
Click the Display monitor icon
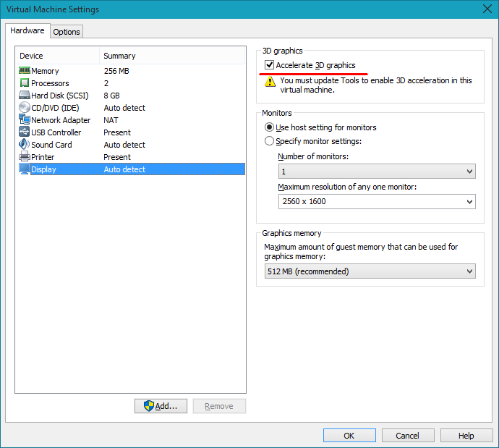(x=25, y=169)
